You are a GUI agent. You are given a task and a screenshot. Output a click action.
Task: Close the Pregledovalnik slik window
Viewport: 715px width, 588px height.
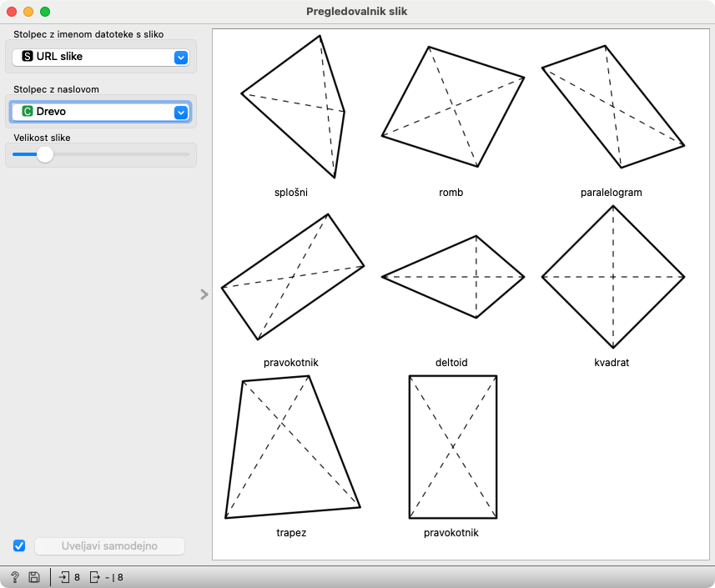click(12, 13)
